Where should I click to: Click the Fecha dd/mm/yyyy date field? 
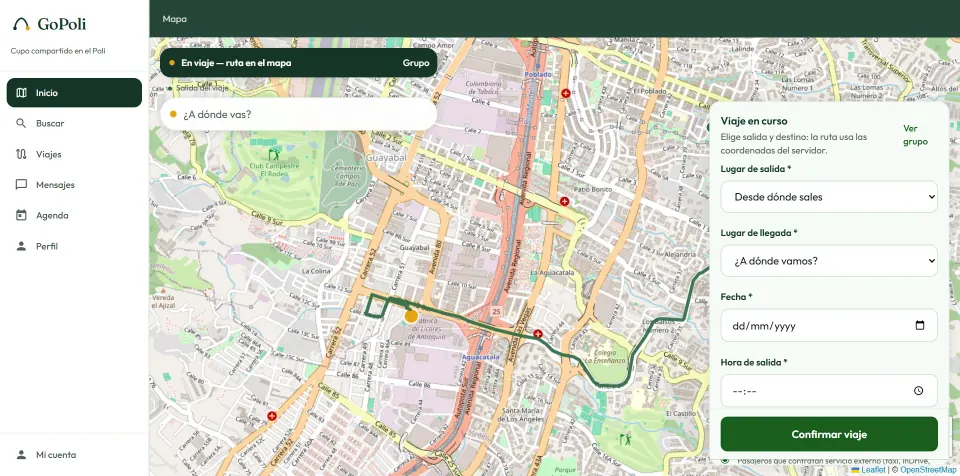pyautogui.click(x=829, y=325)
